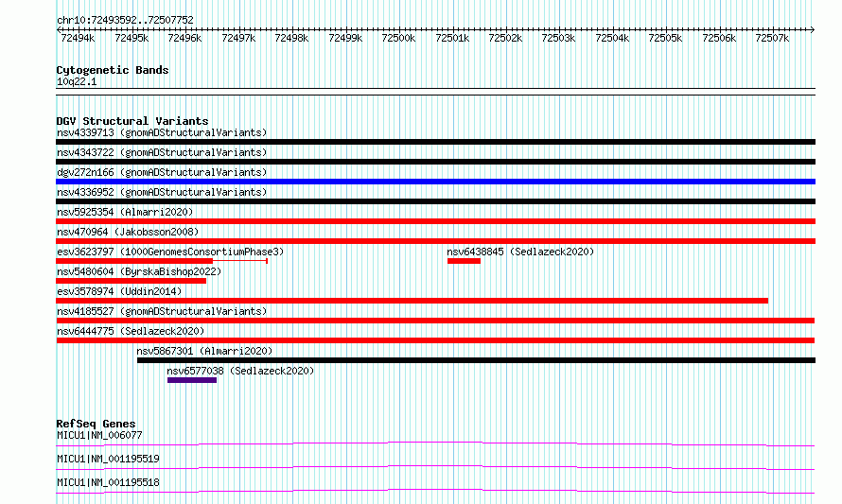Click the 72495k ruler tick
Screen dimensions: 842x504
coord(132,38)
